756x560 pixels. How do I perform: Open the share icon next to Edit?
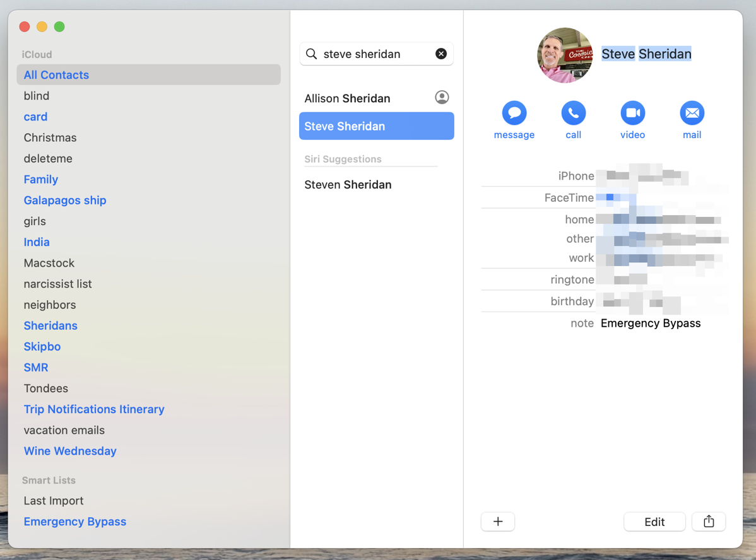(x=708, y=522)
